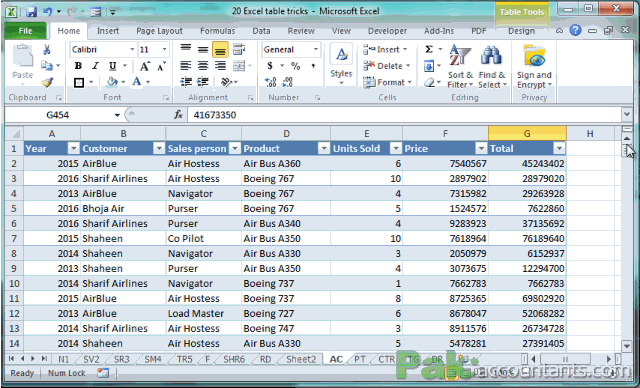Image resolution: width=640 pixels, height=388 pixels.
Task: Open the Units Sold filter dropdown
Action: [x=396, y=149]
